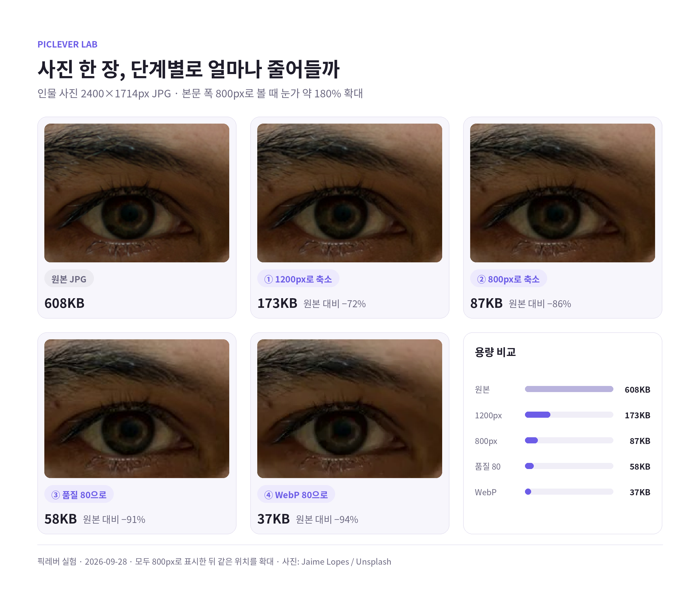Click the 원본 대비 −91% text

point(114,520)
